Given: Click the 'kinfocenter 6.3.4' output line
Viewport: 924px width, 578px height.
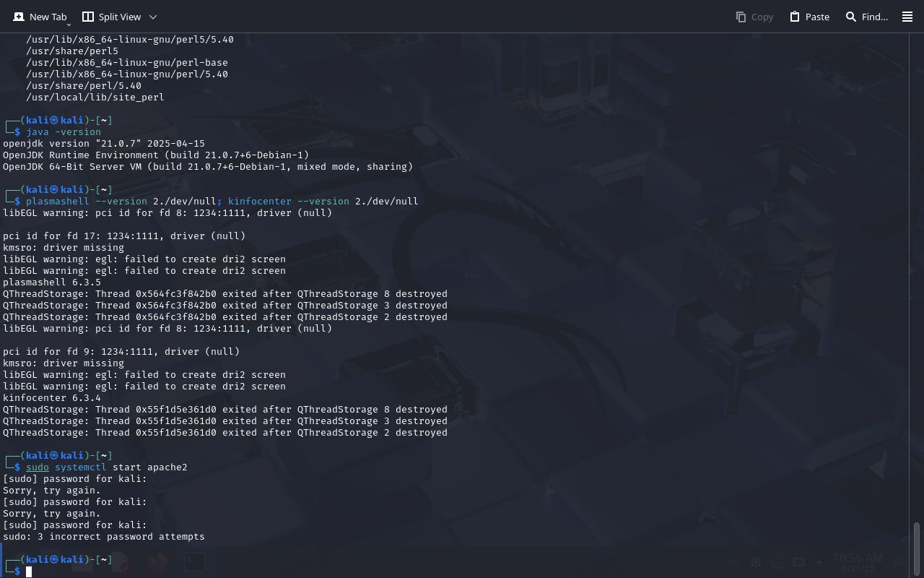Looking at the screenshot, I should tap(52, 398).
